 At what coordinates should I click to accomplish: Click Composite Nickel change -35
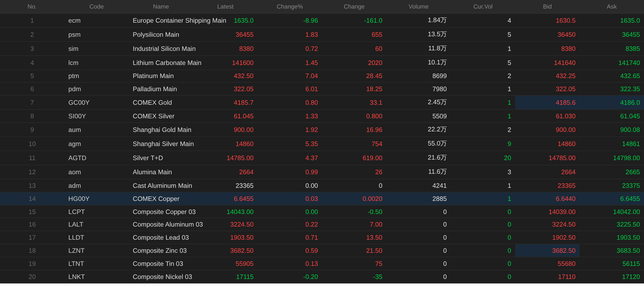coord(378,277)
